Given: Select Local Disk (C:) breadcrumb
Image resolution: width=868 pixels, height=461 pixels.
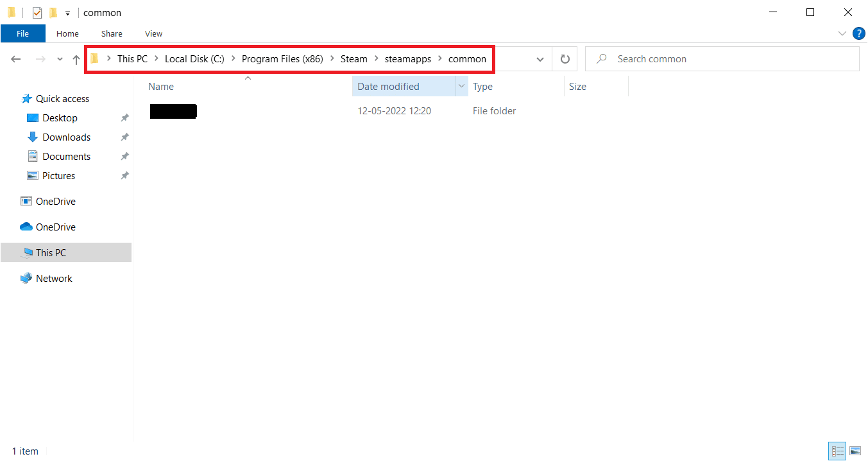Looking at the screenshot, I should click(194, 59).
